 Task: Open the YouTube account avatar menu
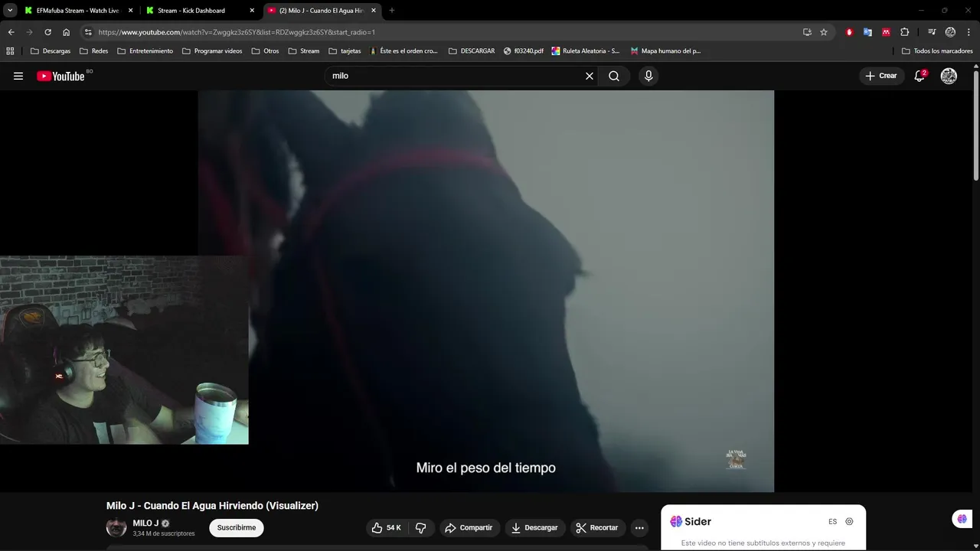(x=949, y=76)
